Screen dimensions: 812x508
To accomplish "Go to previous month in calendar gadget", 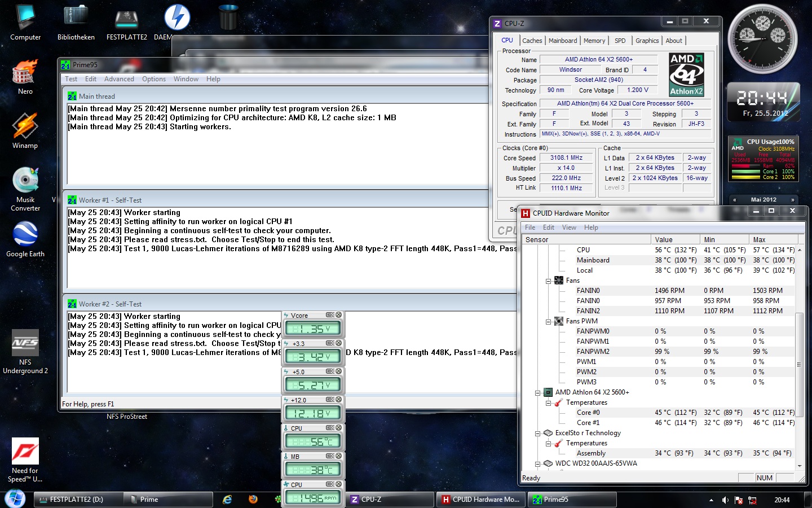I will (x=734, y=200).
